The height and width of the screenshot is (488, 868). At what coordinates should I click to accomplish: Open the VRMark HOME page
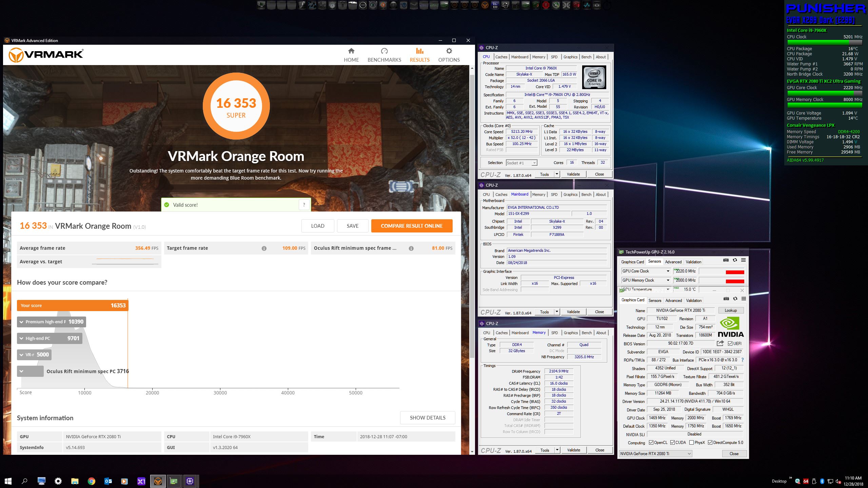(351, 55)
